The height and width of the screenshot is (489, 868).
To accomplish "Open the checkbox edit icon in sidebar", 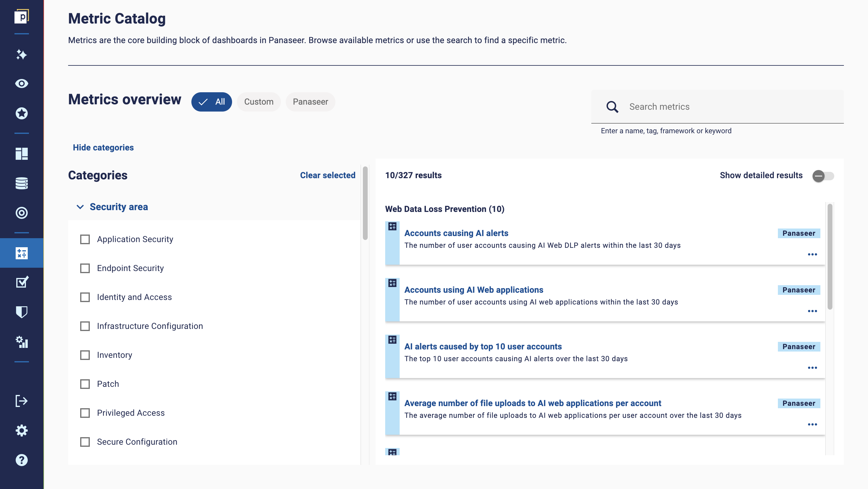I will 22,282.
